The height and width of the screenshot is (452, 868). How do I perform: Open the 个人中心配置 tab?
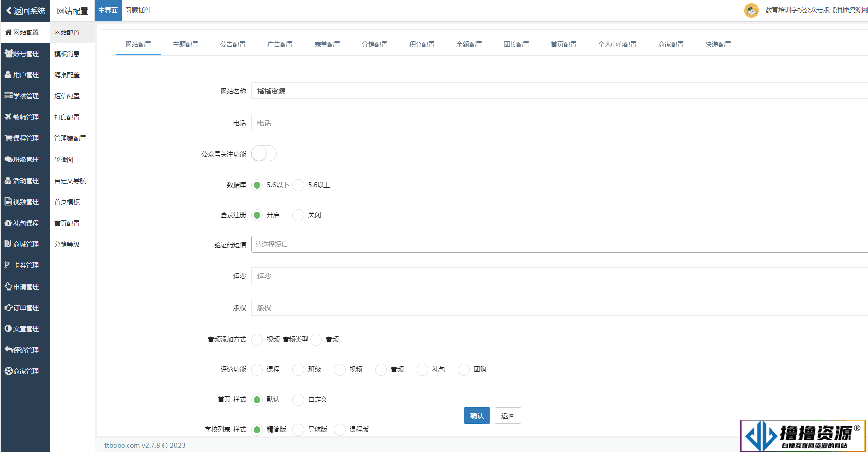[x=617, y=44]
